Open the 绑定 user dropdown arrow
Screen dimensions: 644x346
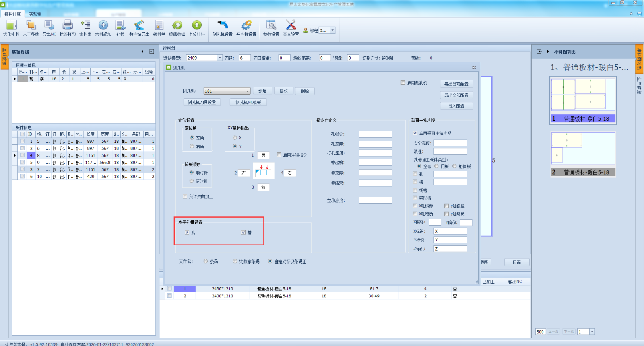332,30
